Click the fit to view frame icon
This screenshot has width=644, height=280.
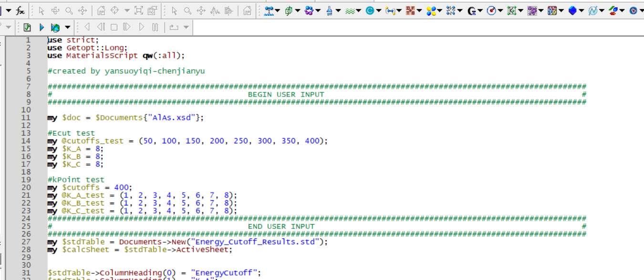click(x=139, y=11)
